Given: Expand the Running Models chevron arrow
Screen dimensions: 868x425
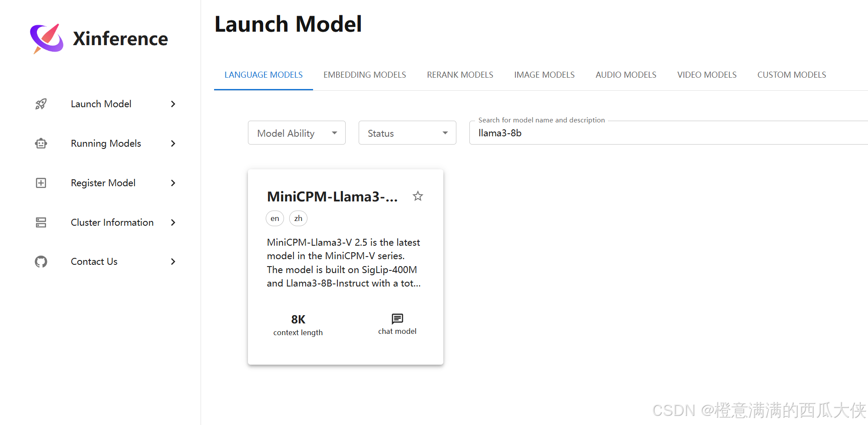Looking at the screenshot, I should tap(173, 143).
